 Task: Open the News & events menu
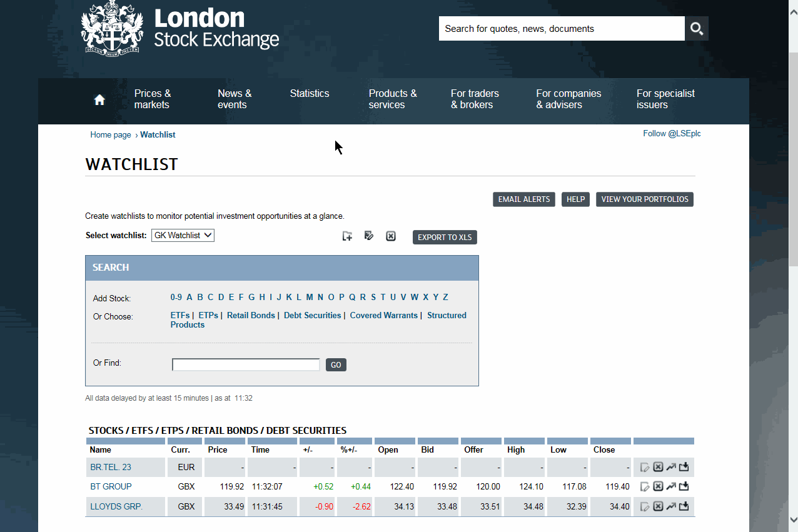click(x=235, y=99)
